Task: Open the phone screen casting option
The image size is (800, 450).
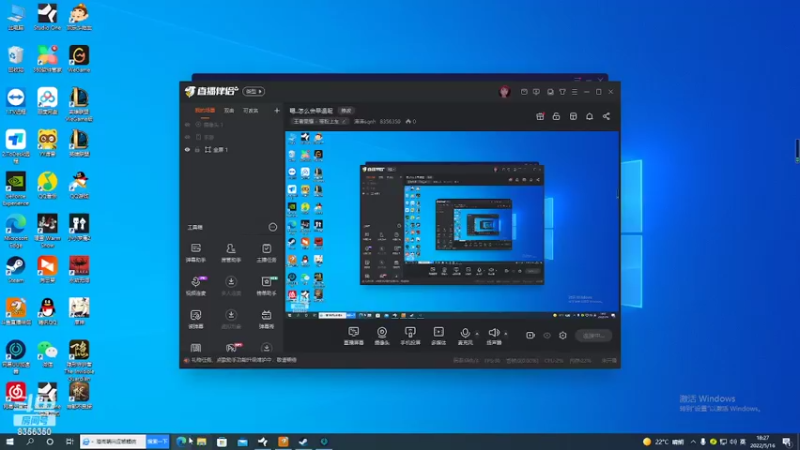Action: click(410, 336)
